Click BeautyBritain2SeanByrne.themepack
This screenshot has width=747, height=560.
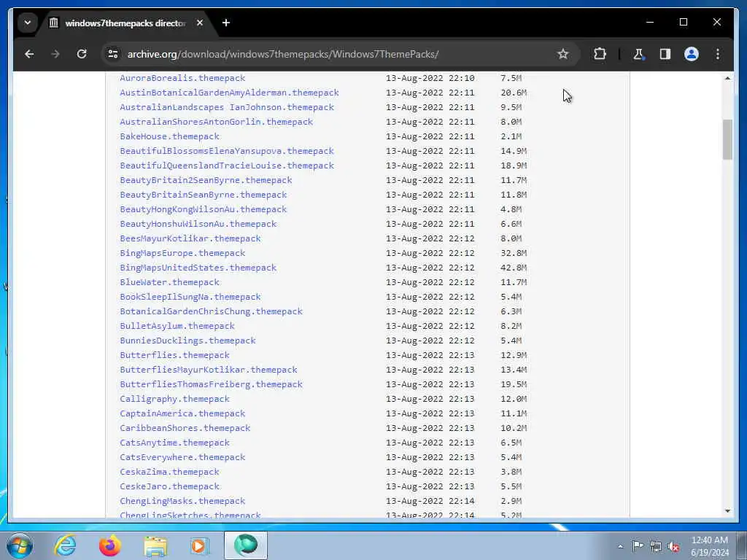pyautogui.click(x=206, y=180)
